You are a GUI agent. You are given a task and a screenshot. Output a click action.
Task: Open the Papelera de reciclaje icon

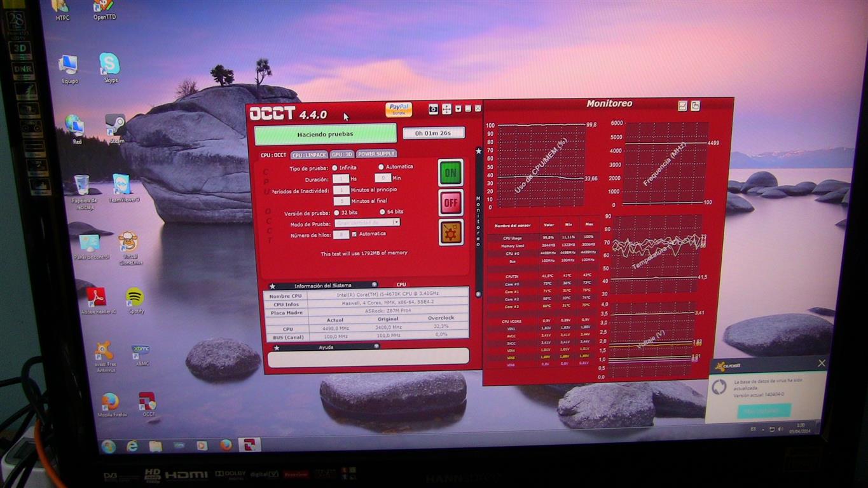[x=83, y=193]
